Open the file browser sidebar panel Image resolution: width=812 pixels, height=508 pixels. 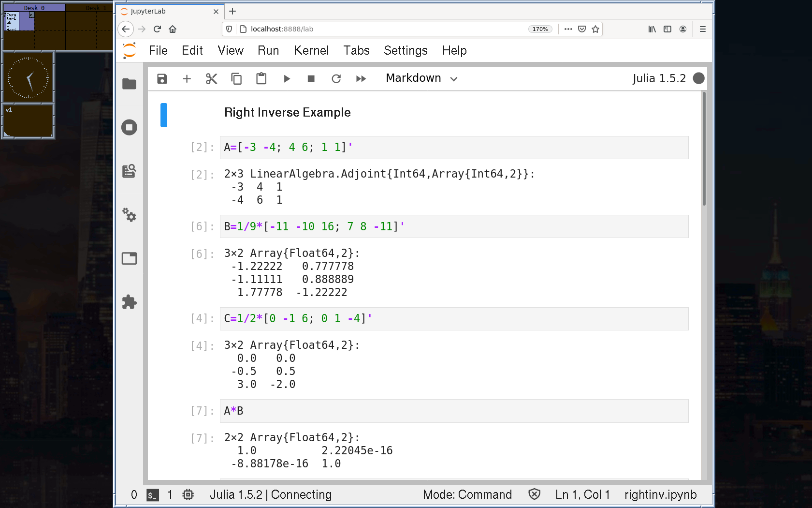tap(129, 84)
